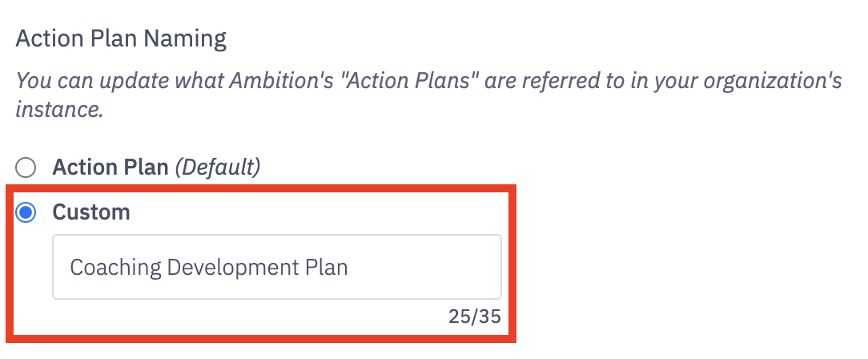Screen dimensions: 868x359
Task: Click the "Action Plan Naming" heading
Action: [121, 38]
